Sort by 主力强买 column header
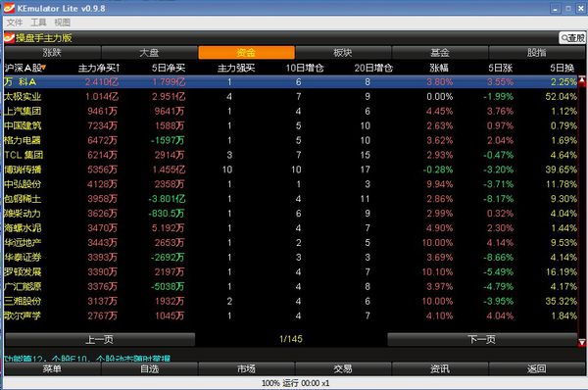The height and width of the screenshot is (390, 588). [x=236, y=68]
